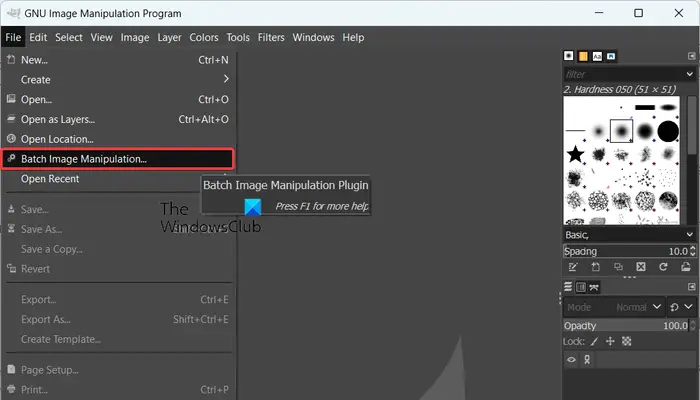Open the Colors menu
The width and height of the screenshot is (700, 400).
pyautogui.click(x=204, y=38)
